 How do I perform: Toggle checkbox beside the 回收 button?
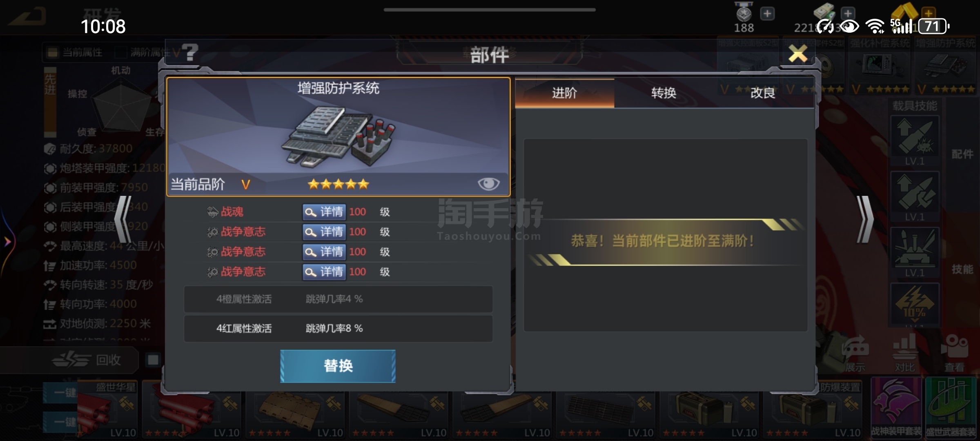(x=153, y=360)
